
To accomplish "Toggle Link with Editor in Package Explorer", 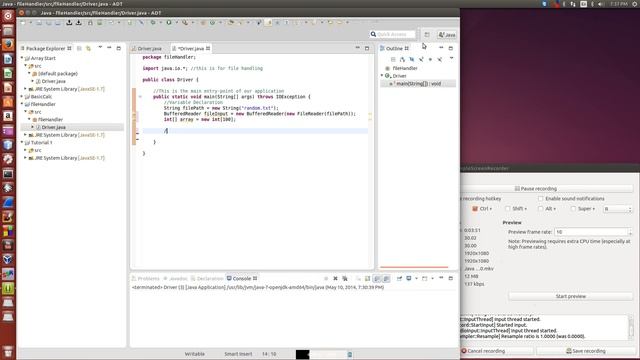I will click(x=88, y=48).
